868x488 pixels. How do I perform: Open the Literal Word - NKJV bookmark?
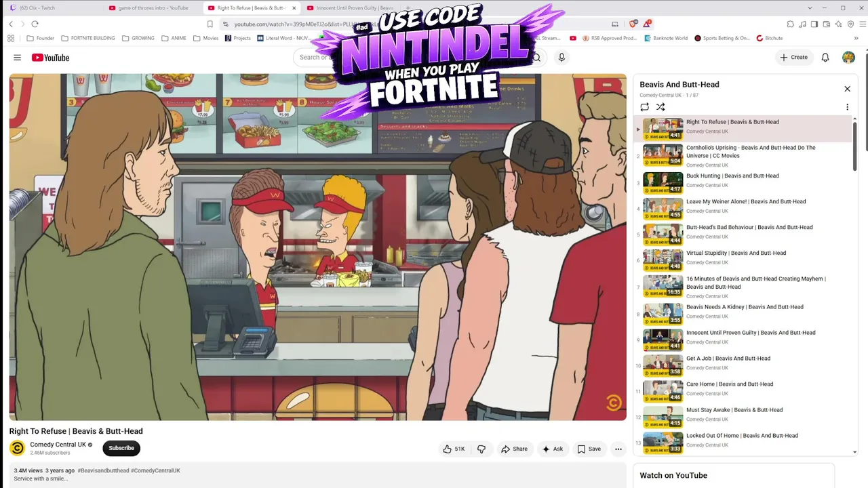click(x=283, y=39)
